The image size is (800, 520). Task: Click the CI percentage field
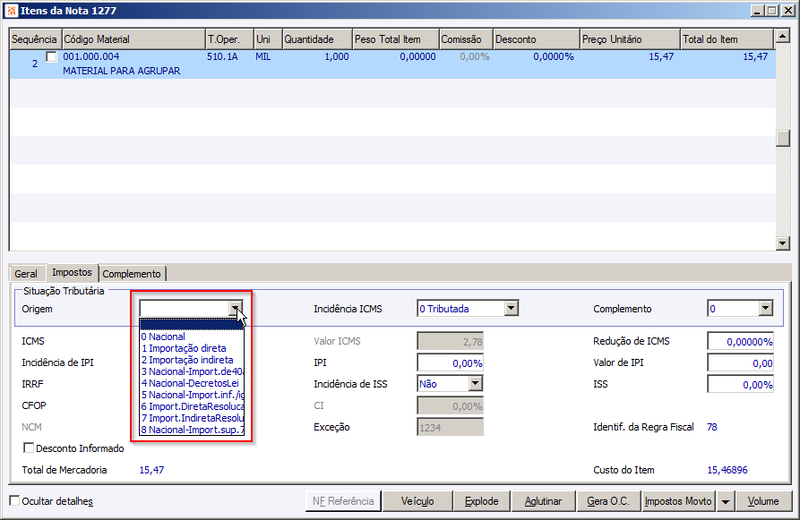(x=450, y=406)
